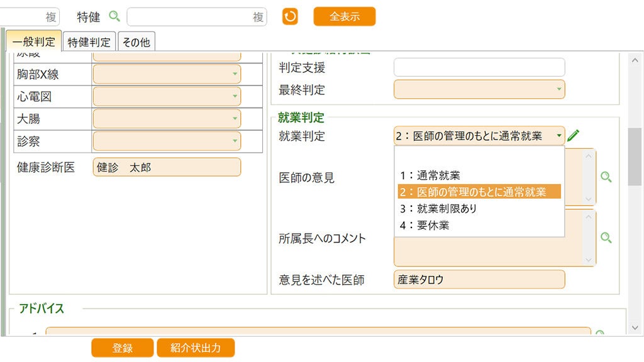Click the 判定支援 text field
The width and height of the screenshot is (644, 362).
[479, 67]
